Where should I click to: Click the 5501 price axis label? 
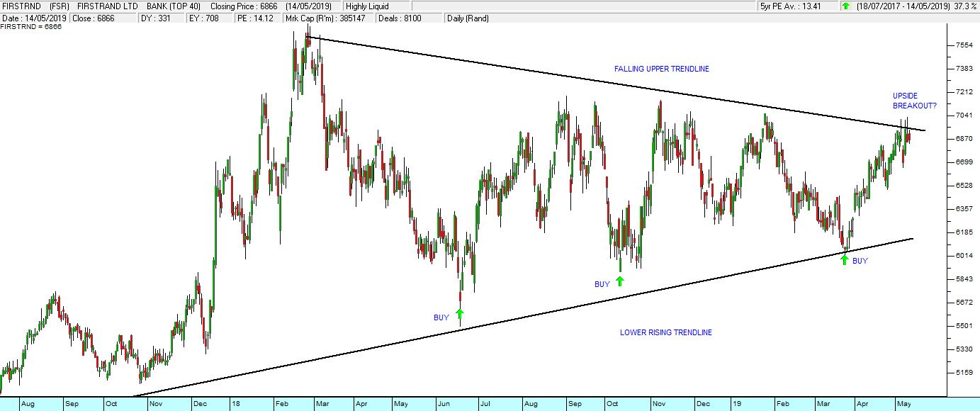pos(964,326)
